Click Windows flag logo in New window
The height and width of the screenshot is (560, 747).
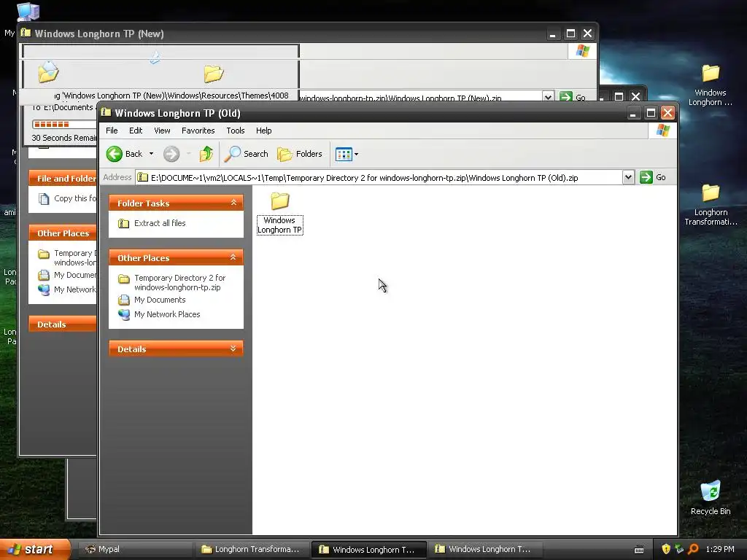pos(582,51)
